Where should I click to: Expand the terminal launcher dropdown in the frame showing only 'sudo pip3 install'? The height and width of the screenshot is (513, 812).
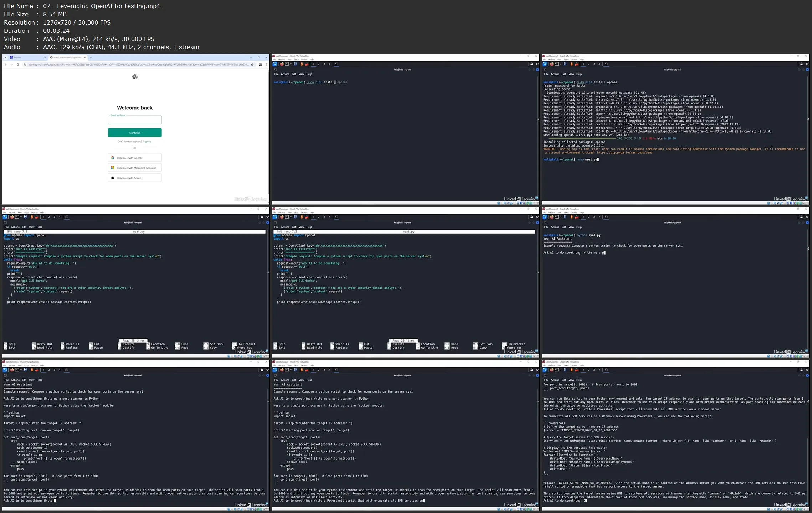coord(291,64)
